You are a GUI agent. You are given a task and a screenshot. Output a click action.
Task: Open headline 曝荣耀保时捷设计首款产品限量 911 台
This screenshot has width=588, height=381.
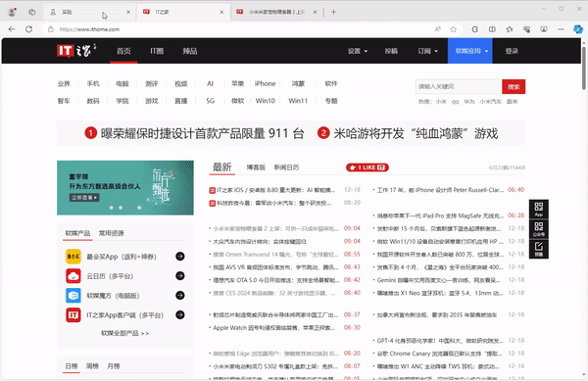pyautogui.click(x=194, y=133)
